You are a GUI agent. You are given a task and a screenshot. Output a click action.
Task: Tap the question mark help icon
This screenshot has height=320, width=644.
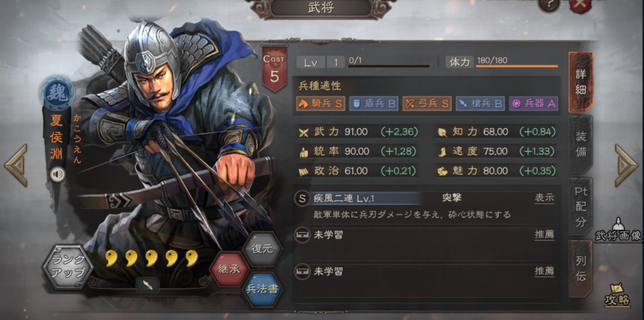[x=549, y=4]
